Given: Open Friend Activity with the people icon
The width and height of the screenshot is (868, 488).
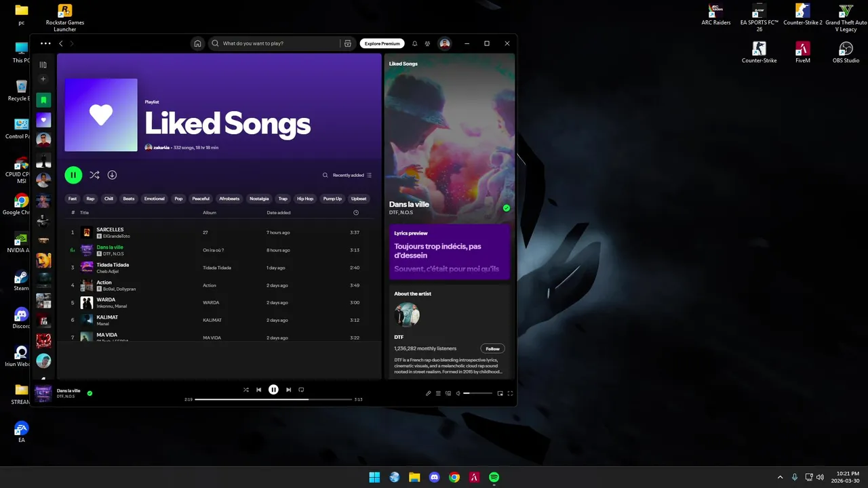Looking at the screenshot, I should (427, 43).
